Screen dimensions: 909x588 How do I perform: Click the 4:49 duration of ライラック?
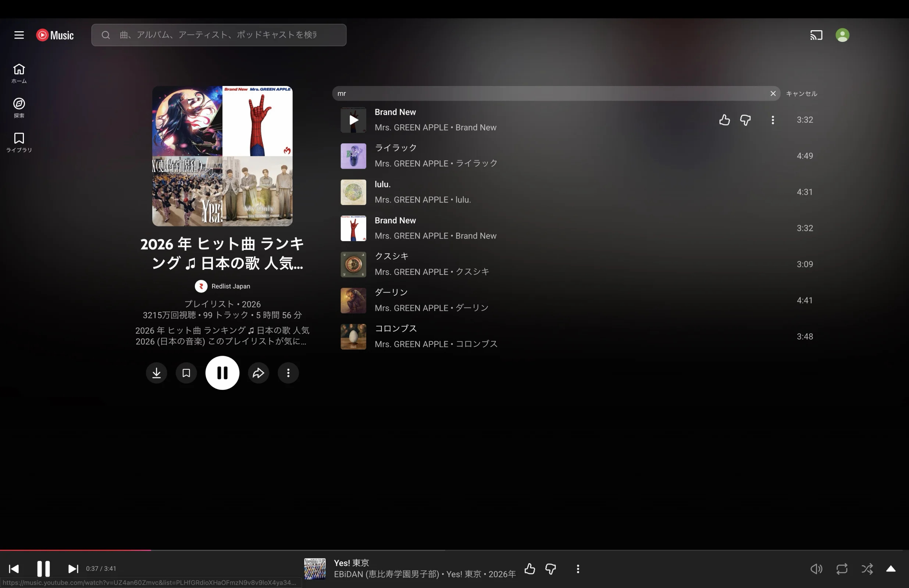click(x=805, y=156)
